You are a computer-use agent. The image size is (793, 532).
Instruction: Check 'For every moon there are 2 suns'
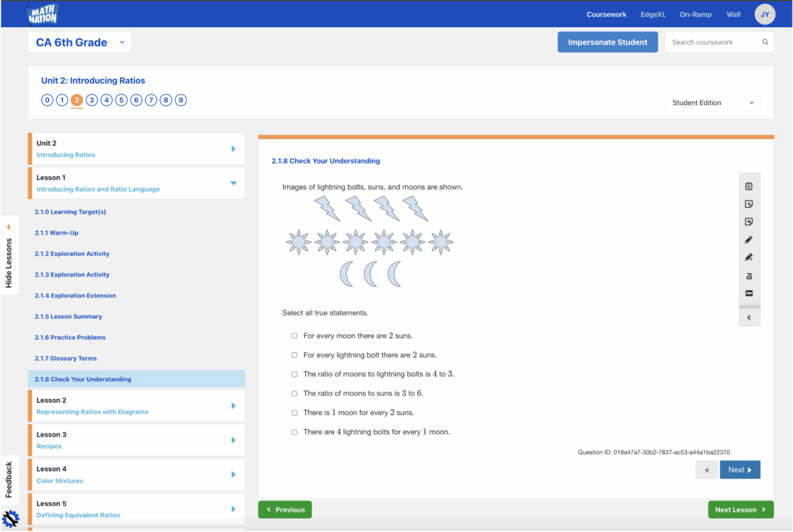tap(294, 335)
